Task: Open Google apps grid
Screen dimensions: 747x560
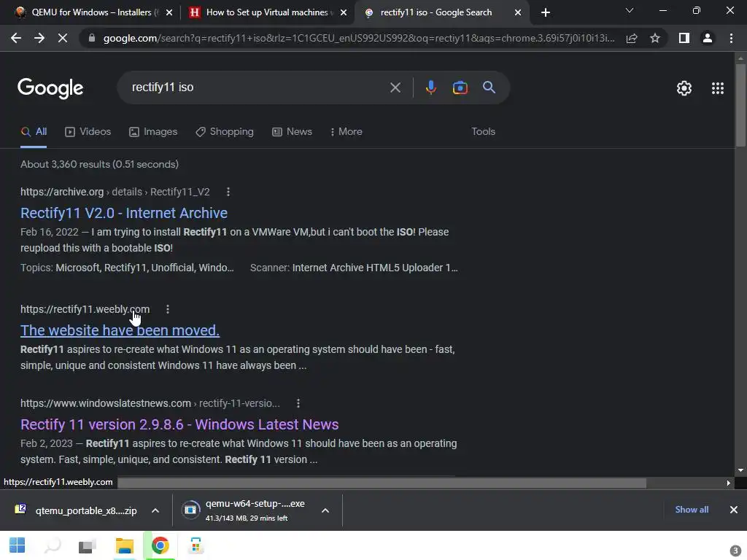Action: pos(718,88)
